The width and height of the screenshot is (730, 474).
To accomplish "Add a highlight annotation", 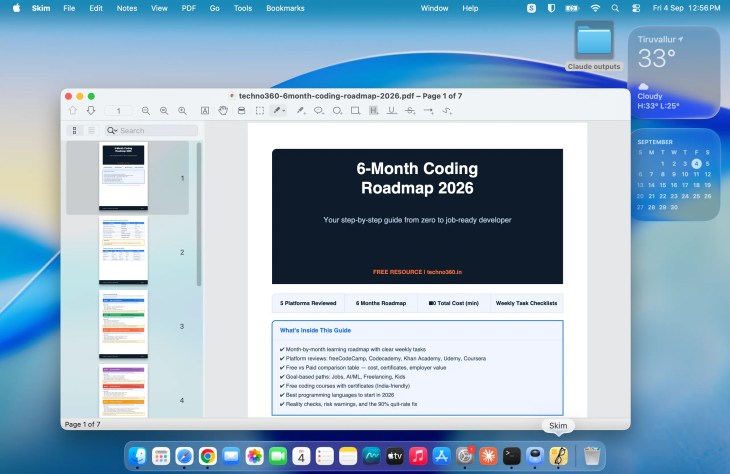I will [x=373, y=111].
